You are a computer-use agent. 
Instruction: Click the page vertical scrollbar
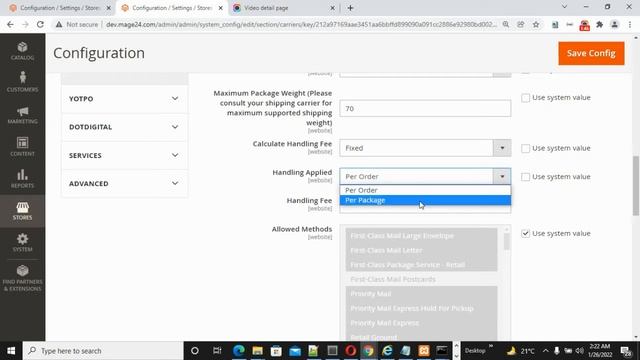(x=636, y=185)
